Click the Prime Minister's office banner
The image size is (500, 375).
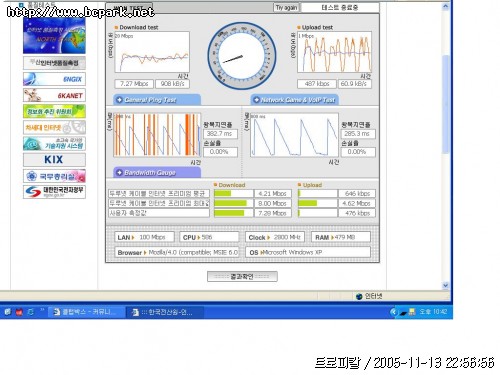click(54, 176)
